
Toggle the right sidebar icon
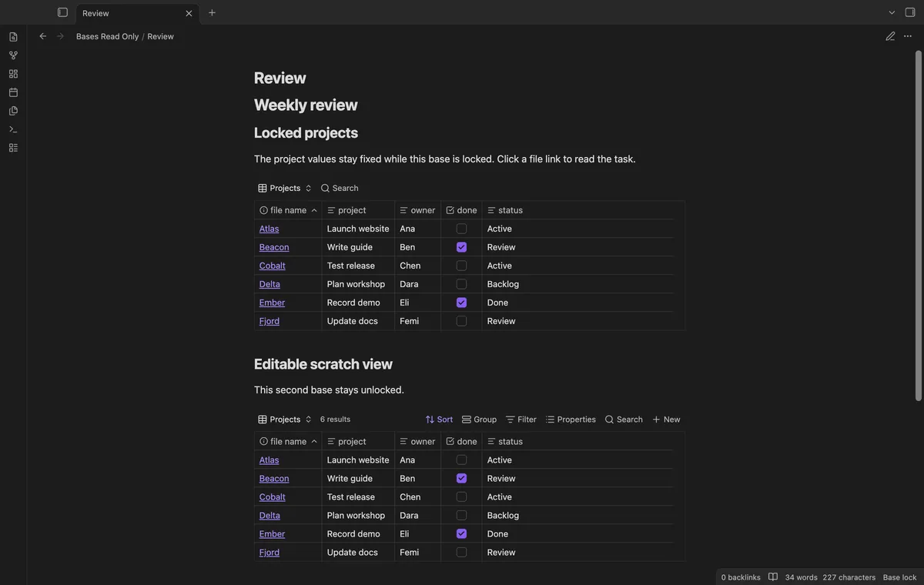[x=910, y=12]
